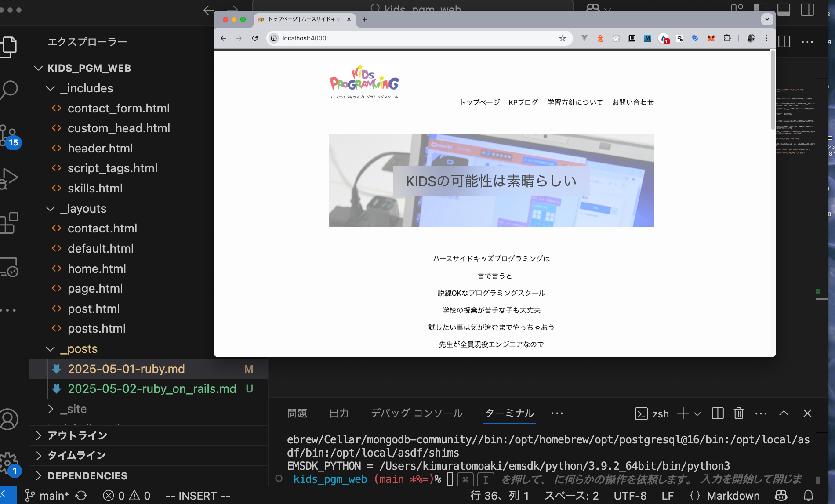Switch to the デバッグ コンソール tab
This screenshot has height=504, width=835.
coord(417,413)
